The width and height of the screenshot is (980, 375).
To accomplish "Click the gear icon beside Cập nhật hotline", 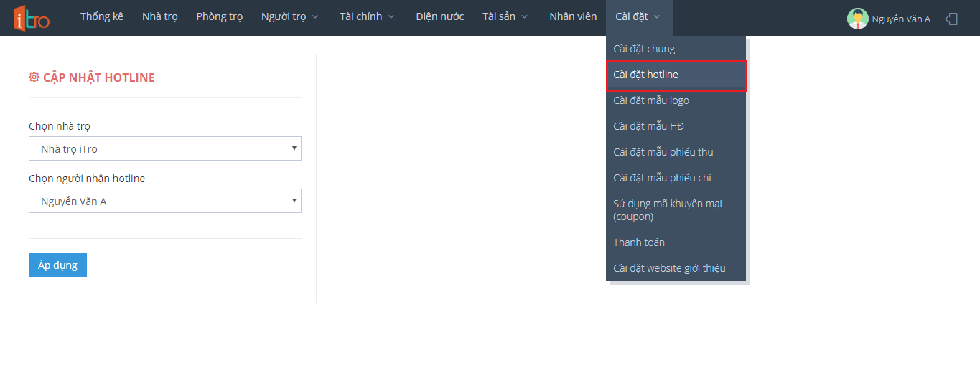I will pos(34,77).
